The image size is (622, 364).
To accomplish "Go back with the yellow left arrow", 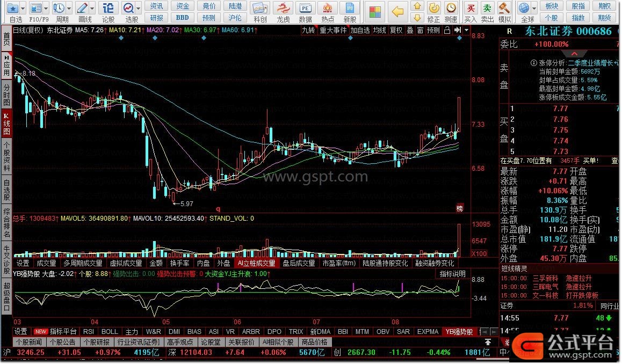I will pyautogui.click(x=397, y=12).
